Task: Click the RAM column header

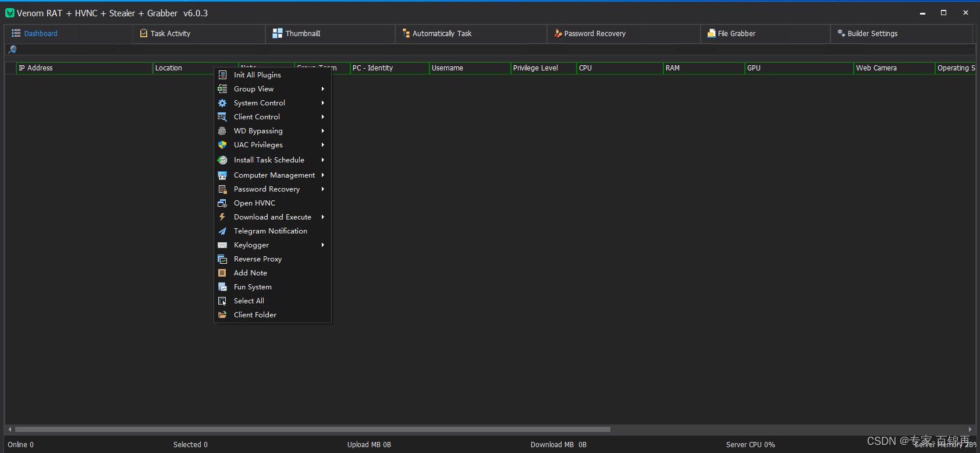Action: point(704,68)
